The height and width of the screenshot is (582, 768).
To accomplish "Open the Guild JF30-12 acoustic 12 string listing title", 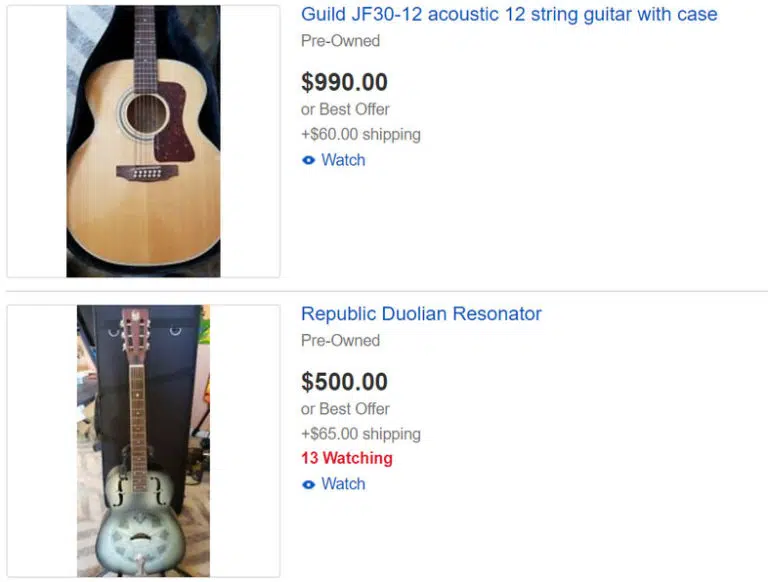I will (x=509, y=15).
